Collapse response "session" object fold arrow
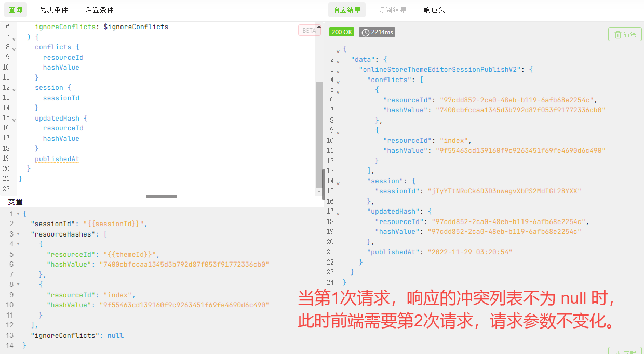The width and height of the screenshot is (644, 354). click(338, 183)
